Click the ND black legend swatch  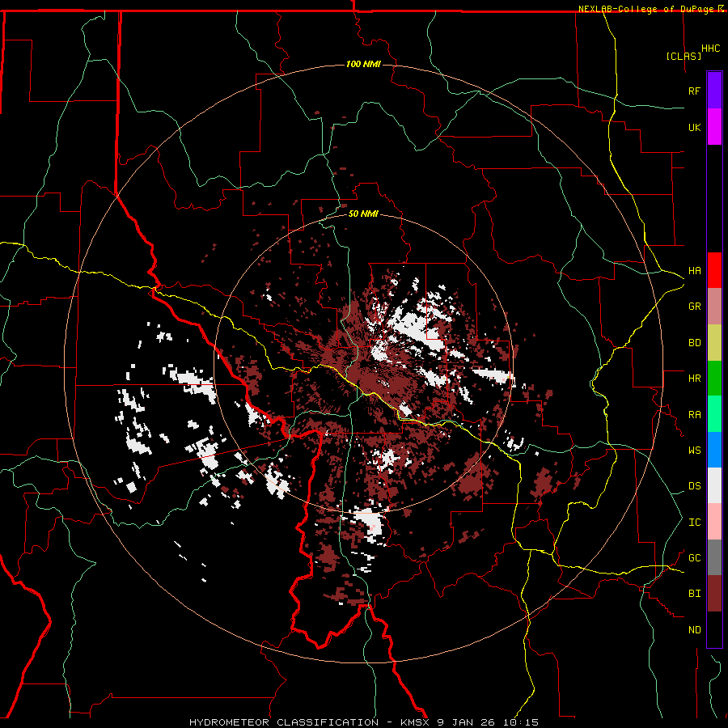point(714,629)
